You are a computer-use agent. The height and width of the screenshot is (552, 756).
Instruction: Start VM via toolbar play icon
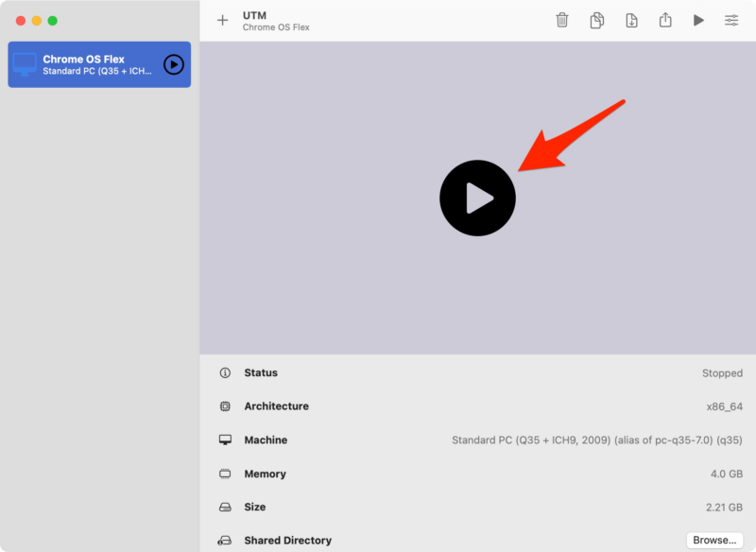pos(698,20)
